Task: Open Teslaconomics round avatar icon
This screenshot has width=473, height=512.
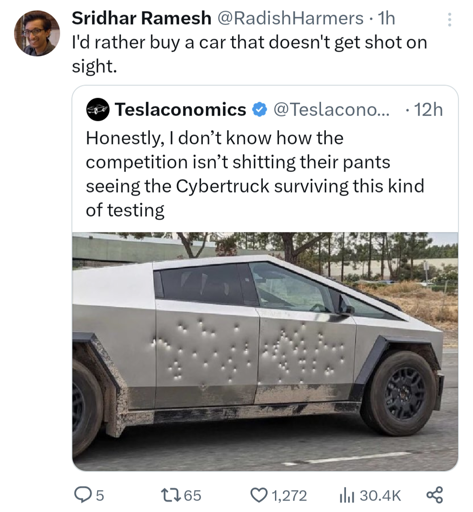Action: coord(97,109)
